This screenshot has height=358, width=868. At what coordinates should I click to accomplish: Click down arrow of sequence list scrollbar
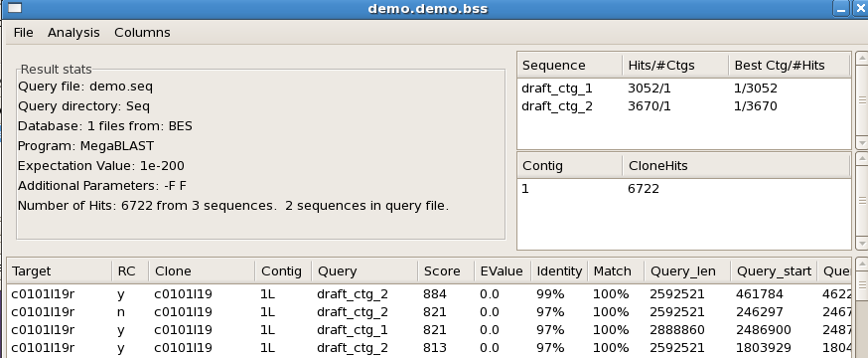click(862, 143)
